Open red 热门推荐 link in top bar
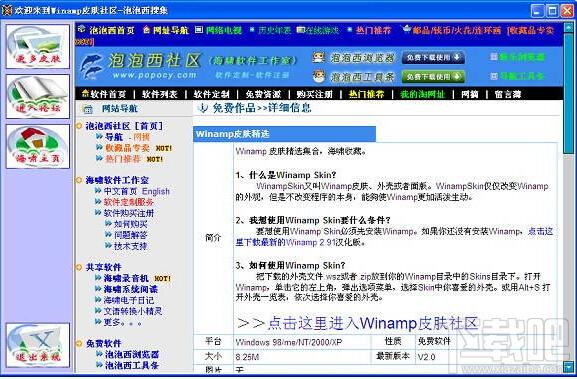 click(x=373, y=30)
